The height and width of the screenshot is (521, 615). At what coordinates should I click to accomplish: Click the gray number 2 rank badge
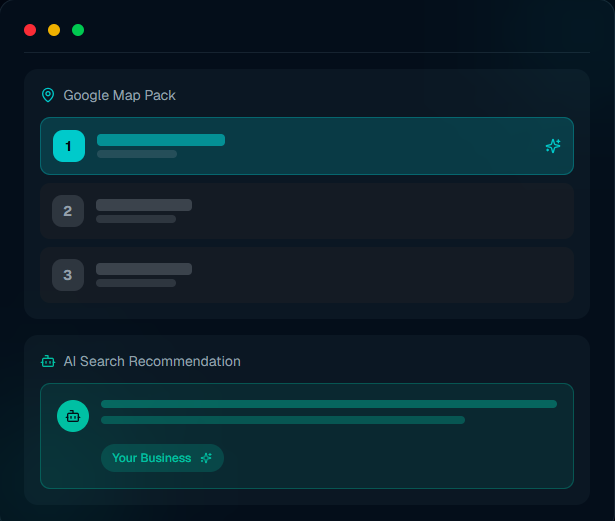click(x=68, y=211)
